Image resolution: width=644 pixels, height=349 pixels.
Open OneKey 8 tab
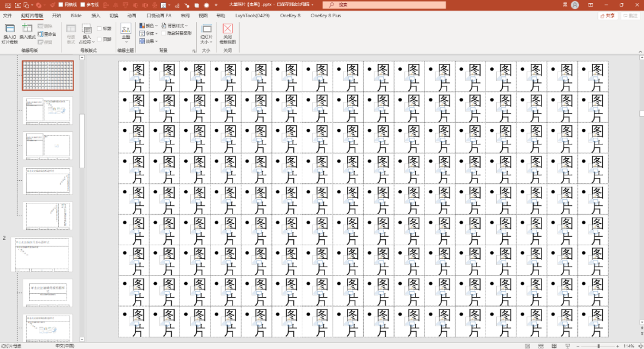290,16
